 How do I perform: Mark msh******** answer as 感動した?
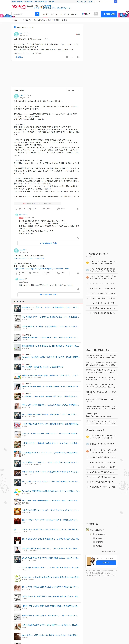49,209
